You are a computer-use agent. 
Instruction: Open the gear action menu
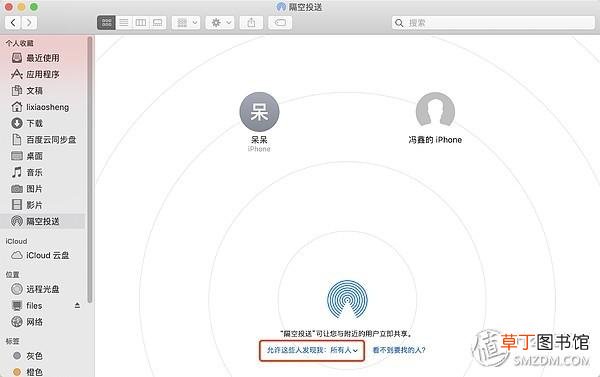[220, 23]
